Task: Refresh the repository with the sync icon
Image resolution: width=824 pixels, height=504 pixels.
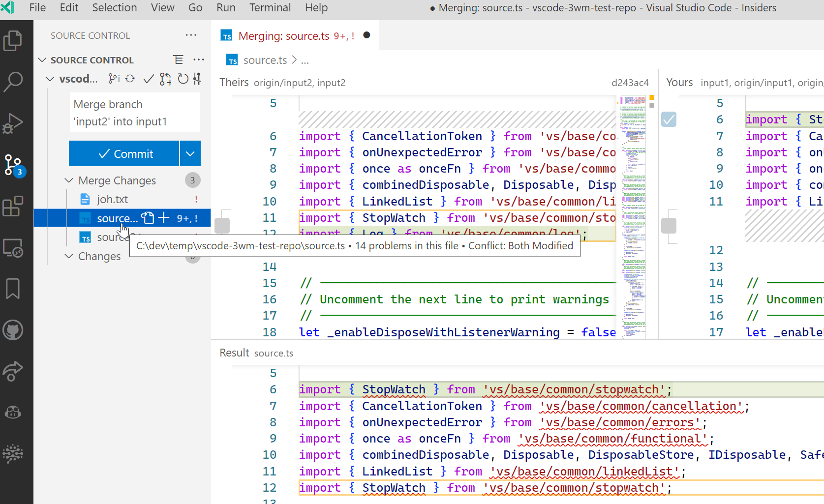Action: pyautogui.click(x=130, y=78)
